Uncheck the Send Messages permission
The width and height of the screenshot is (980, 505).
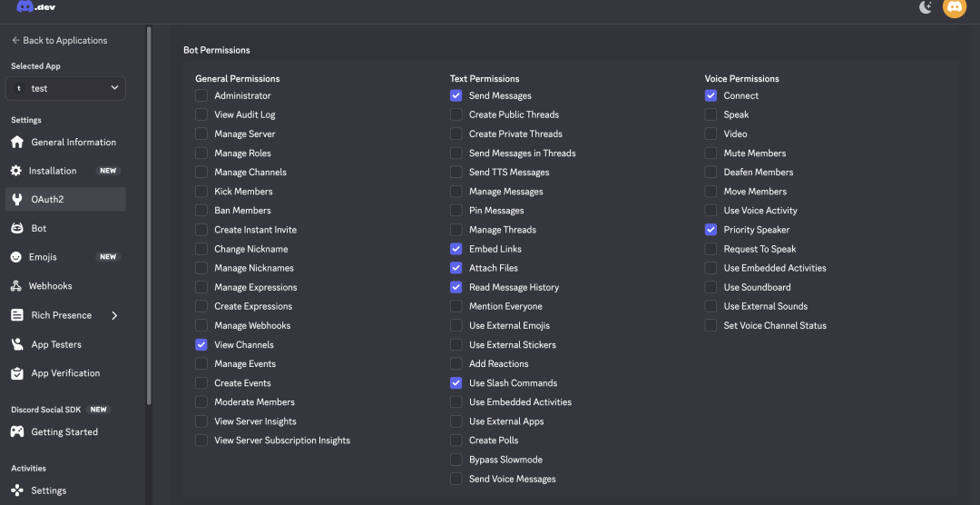point(456,95)
